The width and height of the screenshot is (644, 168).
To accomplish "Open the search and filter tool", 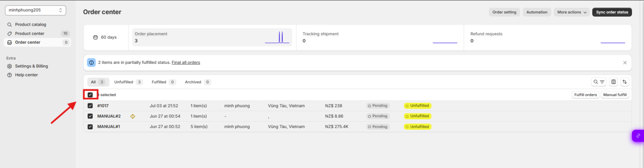I will [x=598, y=82].
